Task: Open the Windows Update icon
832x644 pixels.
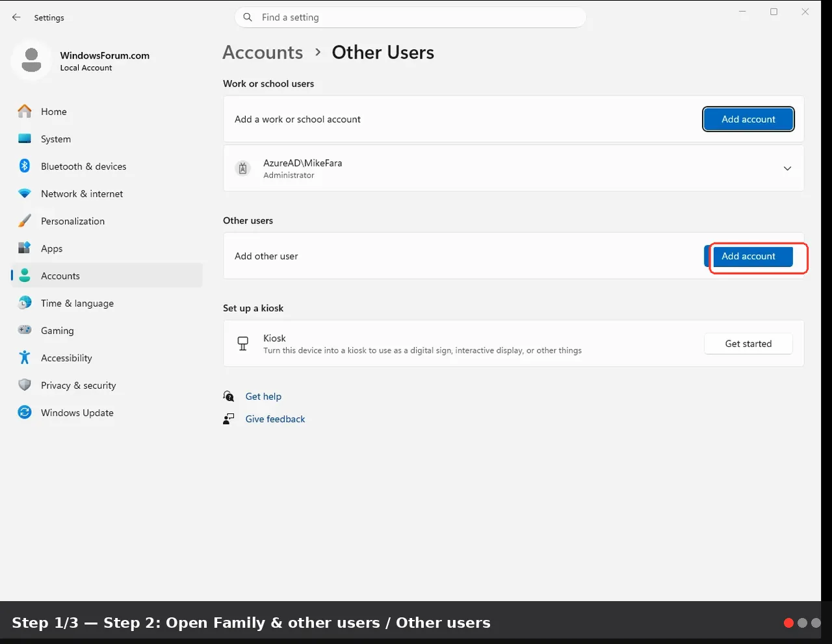Action: 25,413
